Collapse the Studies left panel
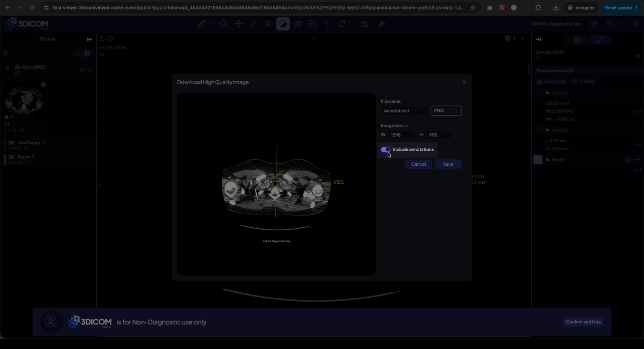 click(89, 39)
